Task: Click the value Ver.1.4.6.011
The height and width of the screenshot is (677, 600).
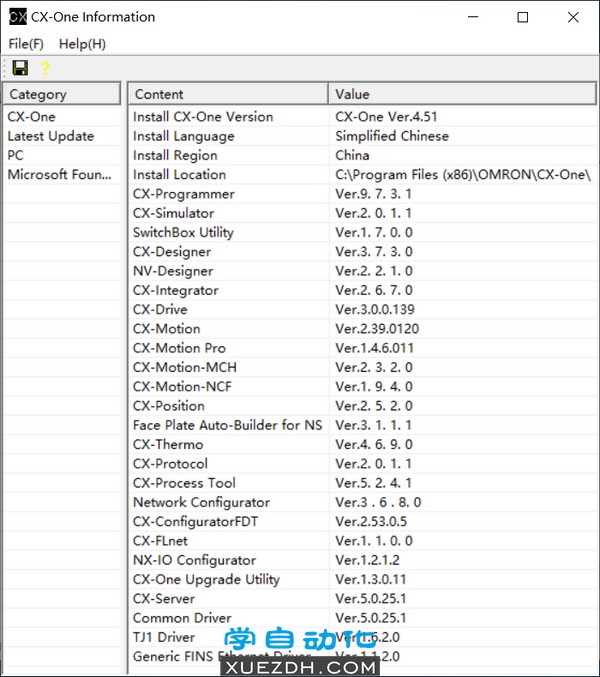Action: tap(374, 348)
